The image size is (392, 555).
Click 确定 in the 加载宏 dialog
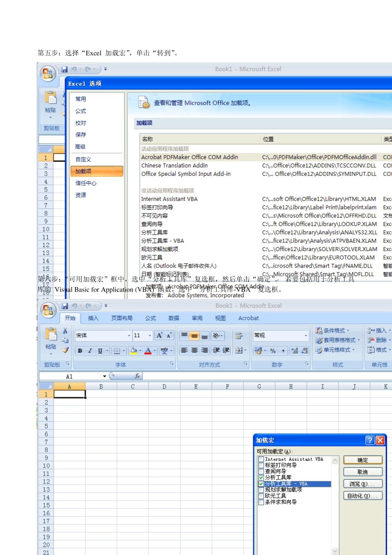[363, 460]
